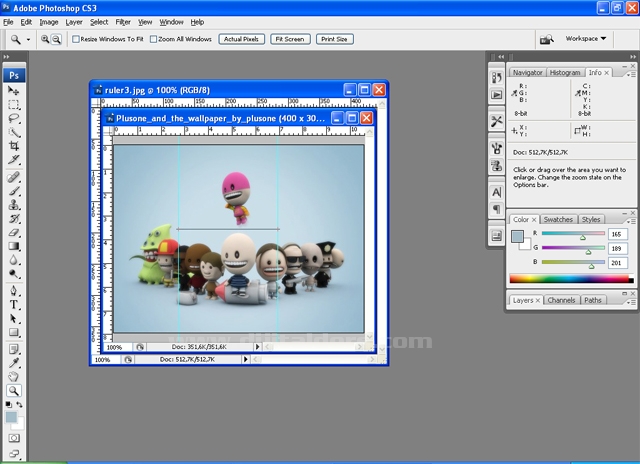Toggle Quick Mask mode

(x=14, y=438)
